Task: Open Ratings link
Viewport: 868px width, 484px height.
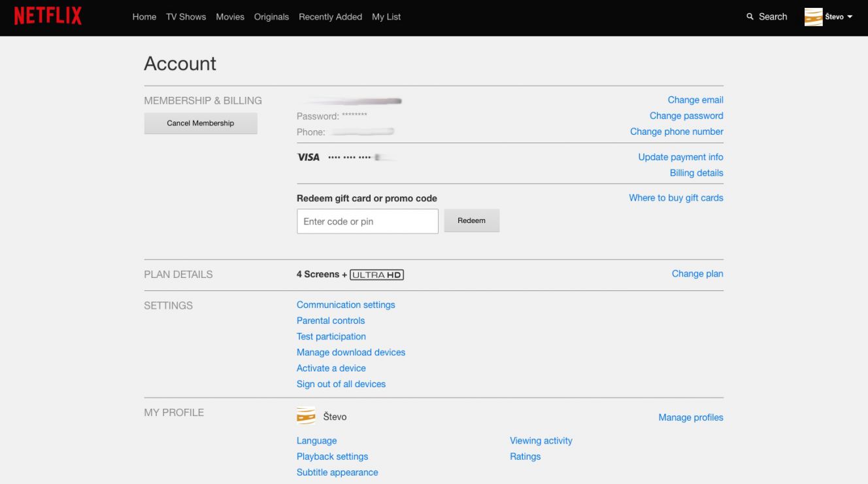Action: [x=526, y=457]
